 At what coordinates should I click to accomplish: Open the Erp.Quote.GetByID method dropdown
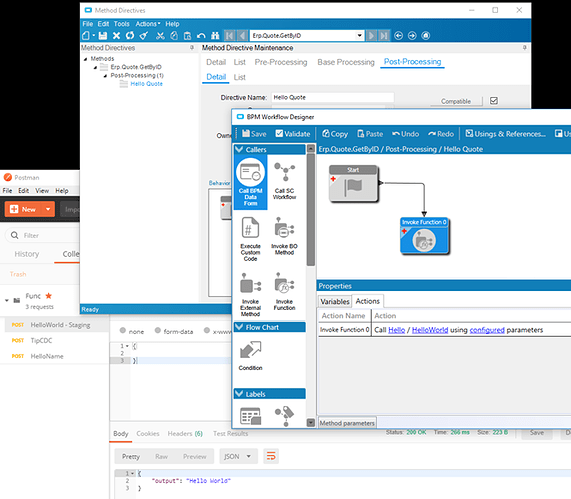(x=359, y=35)
